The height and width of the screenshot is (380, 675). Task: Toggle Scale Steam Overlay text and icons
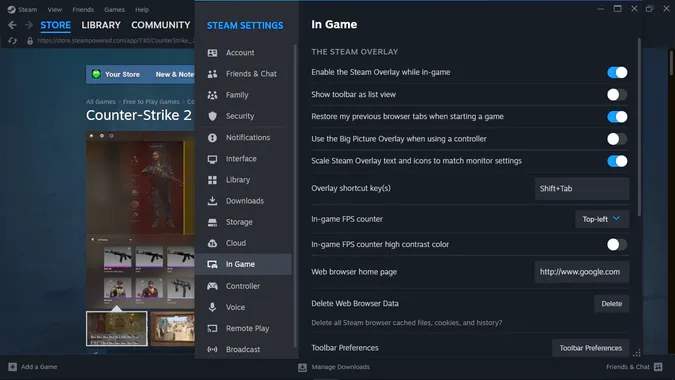point(617,161)
